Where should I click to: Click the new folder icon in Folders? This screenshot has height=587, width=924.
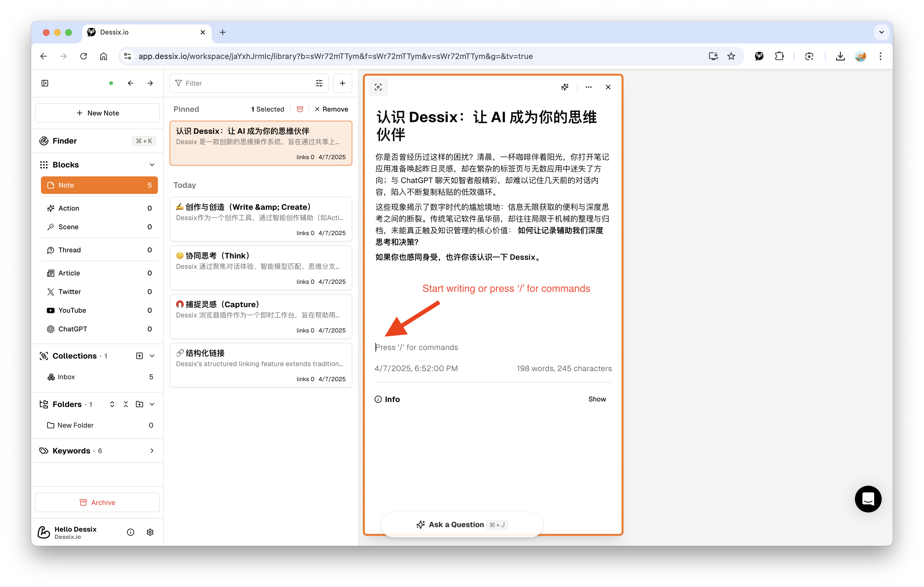click(139, 404)
